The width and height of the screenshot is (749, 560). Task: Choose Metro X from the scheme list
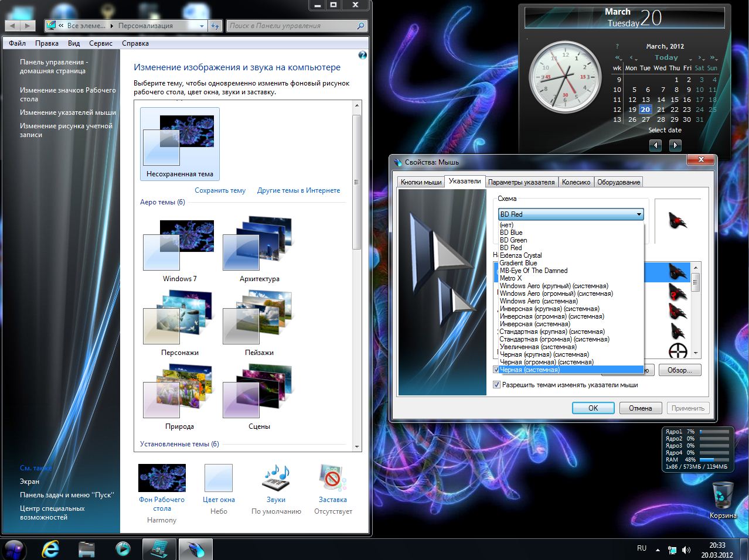[x=510, y=278]
